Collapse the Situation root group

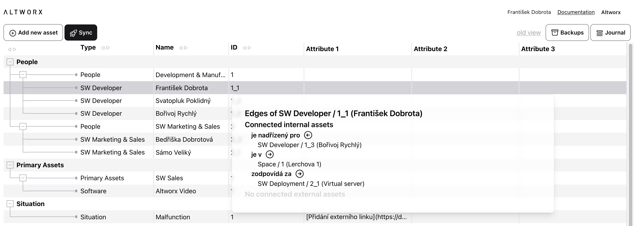point(10,204)
